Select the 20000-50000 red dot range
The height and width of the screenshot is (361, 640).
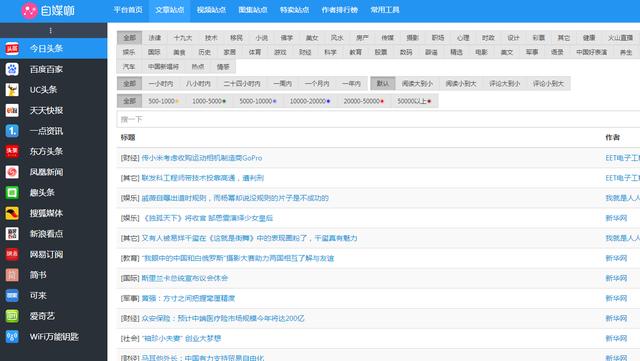363,101
